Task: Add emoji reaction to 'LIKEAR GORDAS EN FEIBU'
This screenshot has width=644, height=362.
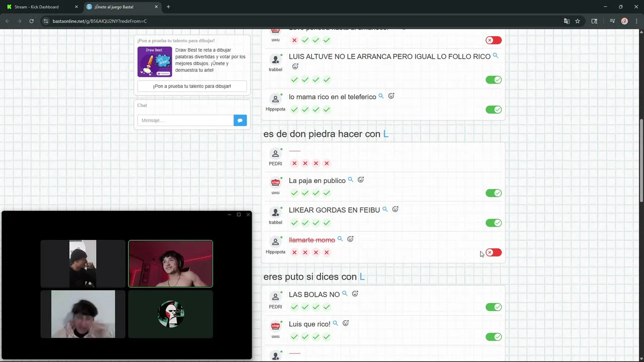Action: pyautogui.click(x=395, y=209)
